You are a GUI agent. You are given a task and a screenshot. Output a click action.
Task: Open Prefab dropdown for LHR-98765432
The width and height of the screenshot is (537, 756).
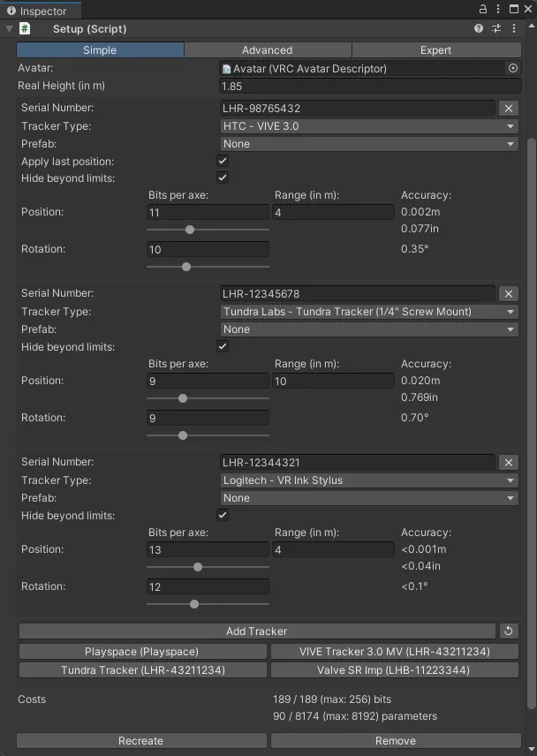coord(369,144)
